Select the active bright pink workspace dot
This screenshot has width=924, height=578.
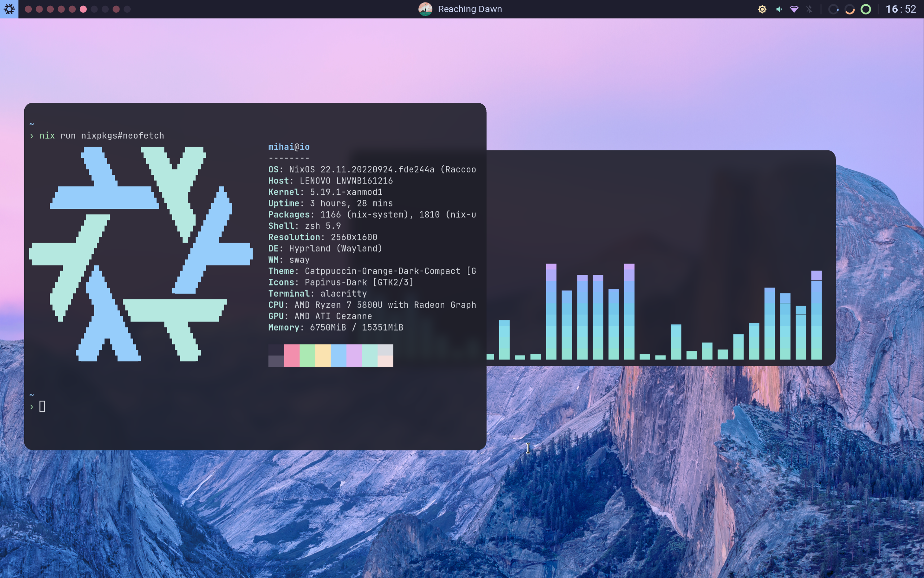83,9
